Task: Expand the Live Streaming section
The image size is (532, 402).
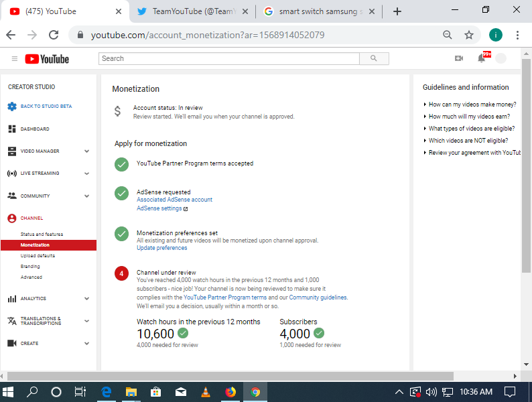Action: 87,174
